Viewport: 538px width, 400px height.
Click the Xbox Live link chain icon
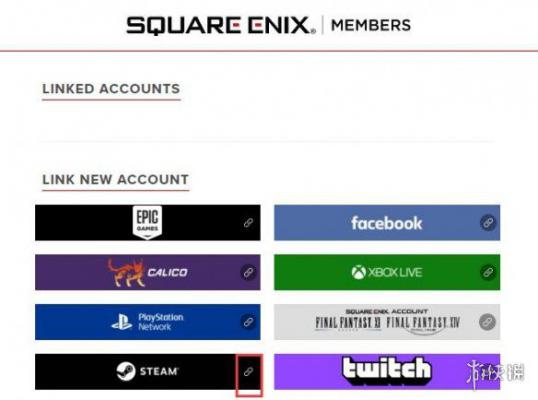[488, 272]
